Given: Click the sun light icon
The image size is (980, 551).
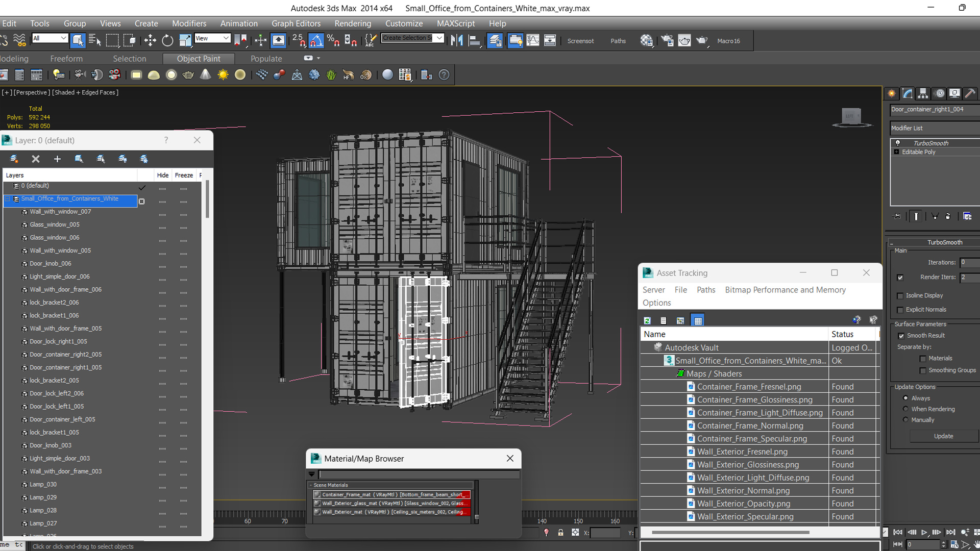Looking at the screenshot, I should [x=223, y=75].
